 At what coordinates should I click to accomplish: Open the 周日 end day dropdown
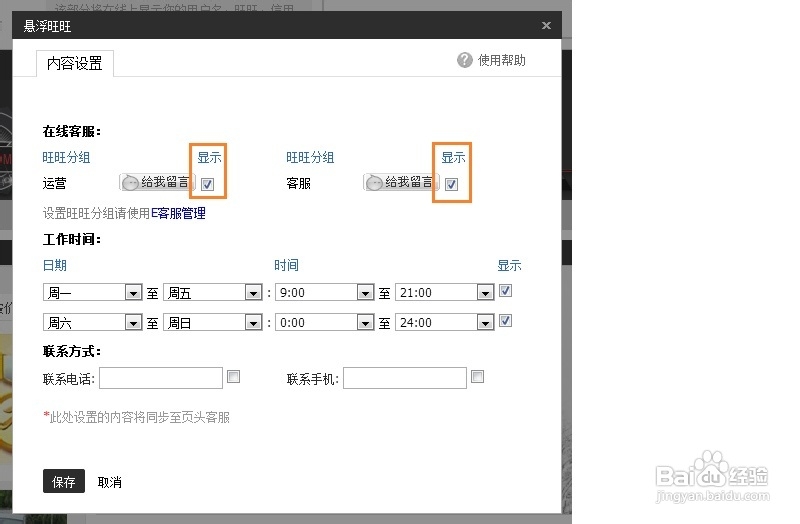click(213, 322)
